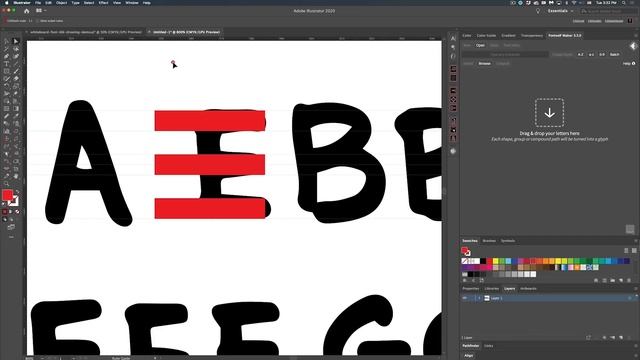Switch Swatches to list view
The height and width of the screenshot is (360, 640).
point(626,250)
